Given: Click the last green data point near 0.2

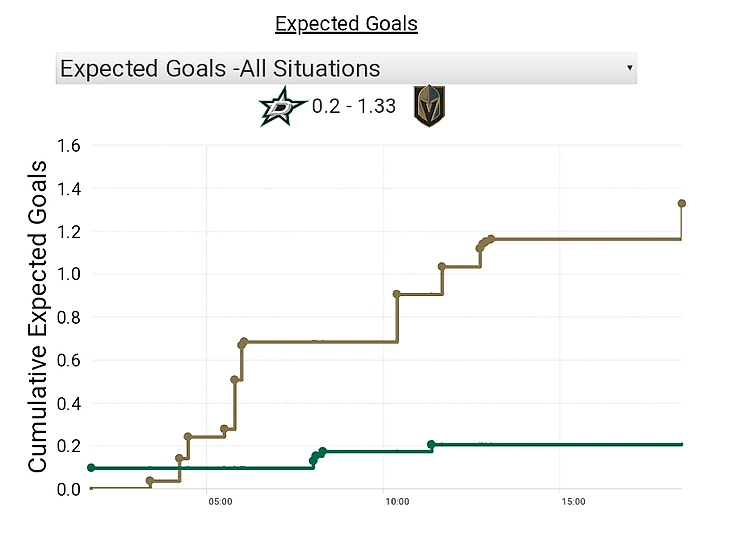Looking at the screenshot, I should tap(431, 444).
